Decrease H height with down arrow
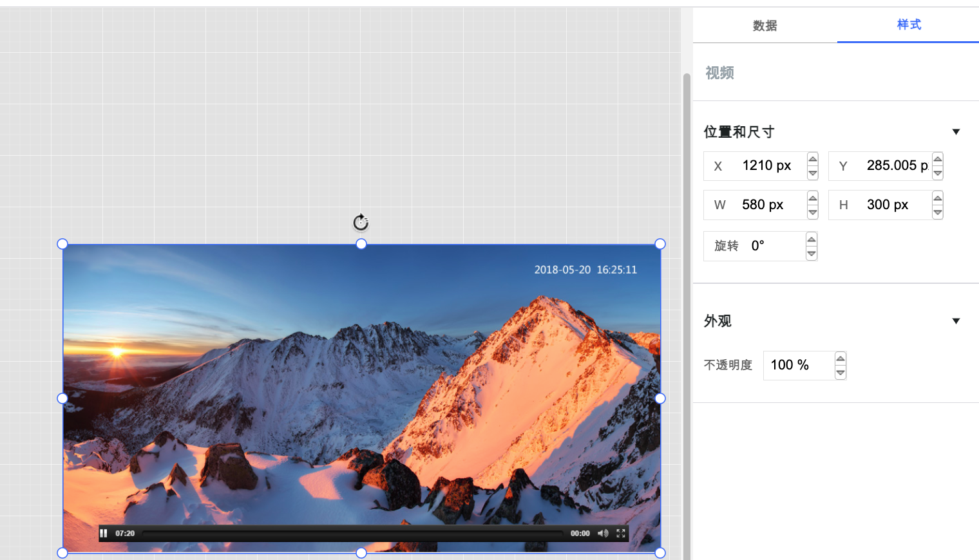 (x=938, y=212)
